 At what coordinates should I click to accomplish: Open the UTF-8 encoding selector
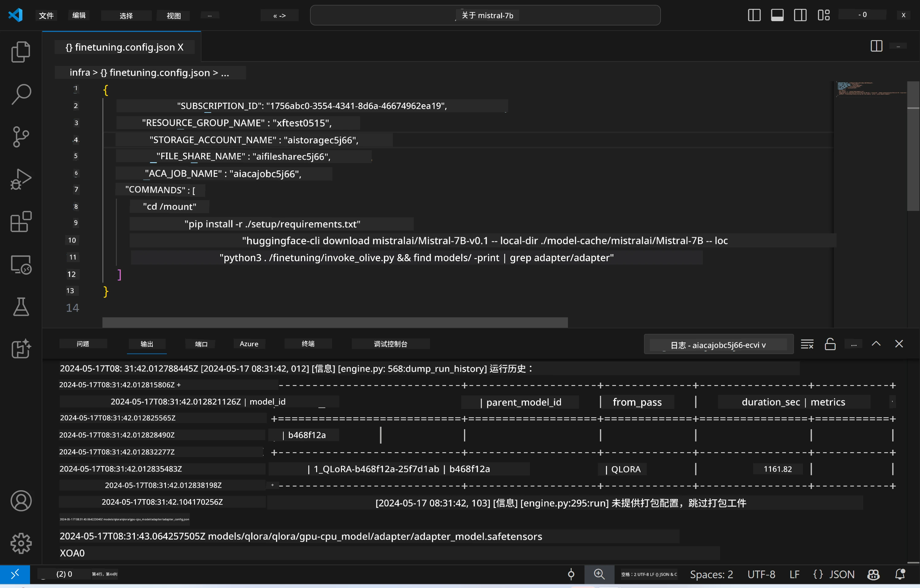coord(761,574)
